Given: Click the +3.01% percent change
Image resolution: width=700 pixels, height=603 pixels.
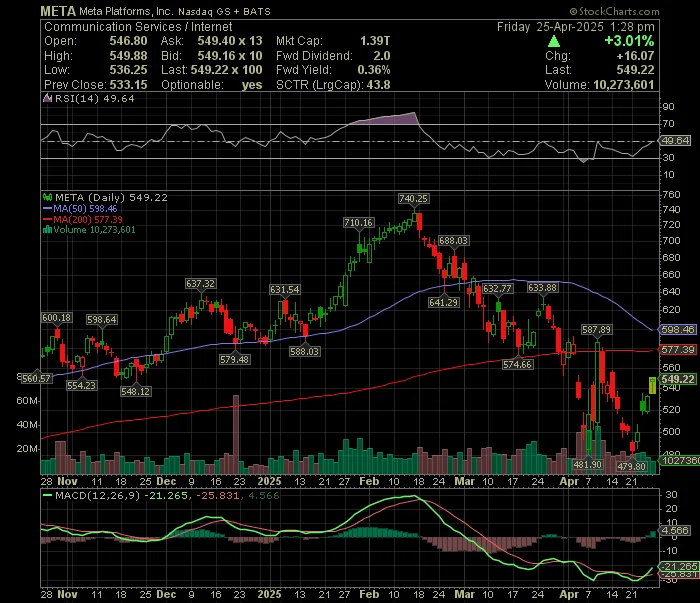Looking at the screenshot, I should pos(629,41).
